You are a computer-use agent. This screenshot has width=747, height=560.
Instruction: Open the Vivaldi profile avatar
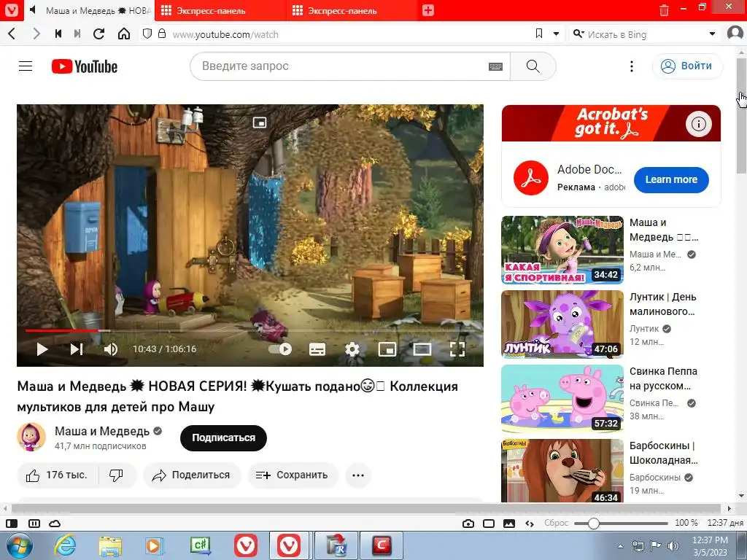[735, 34]
